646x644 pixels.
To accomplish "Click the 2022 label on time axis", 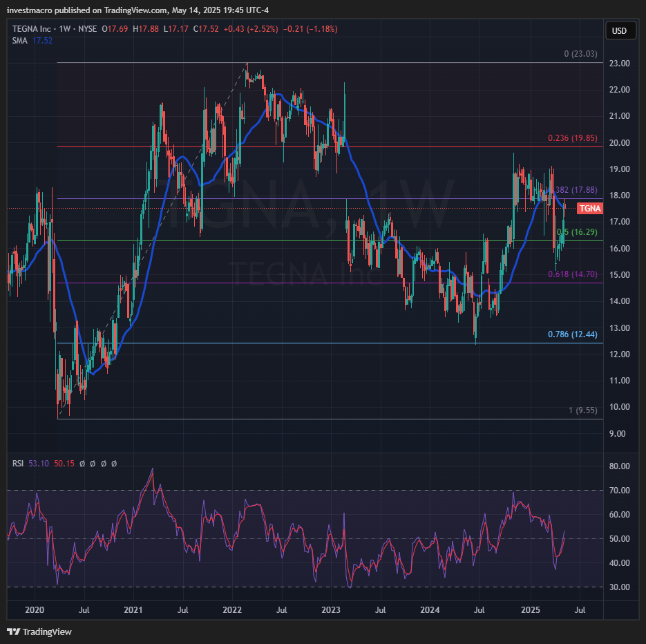I will click(x=232, y=610).
